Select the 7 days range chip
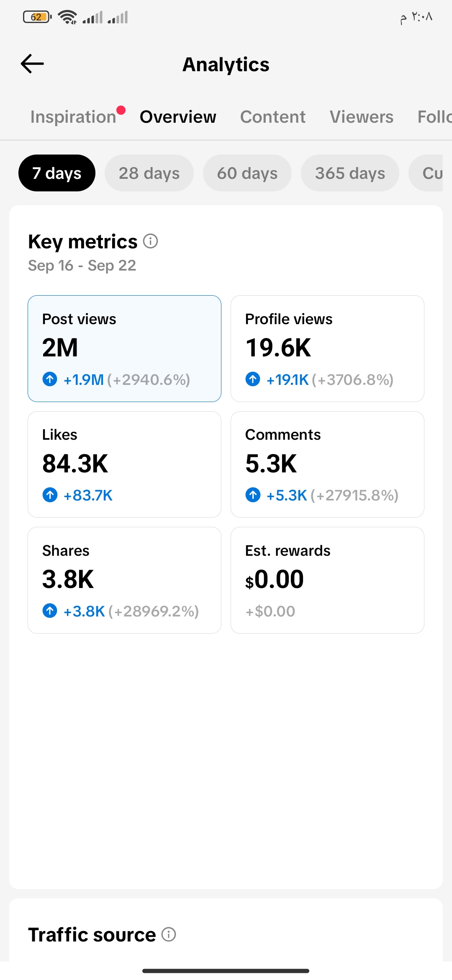Viewport: 452px width, 980px height. [57, 173]
